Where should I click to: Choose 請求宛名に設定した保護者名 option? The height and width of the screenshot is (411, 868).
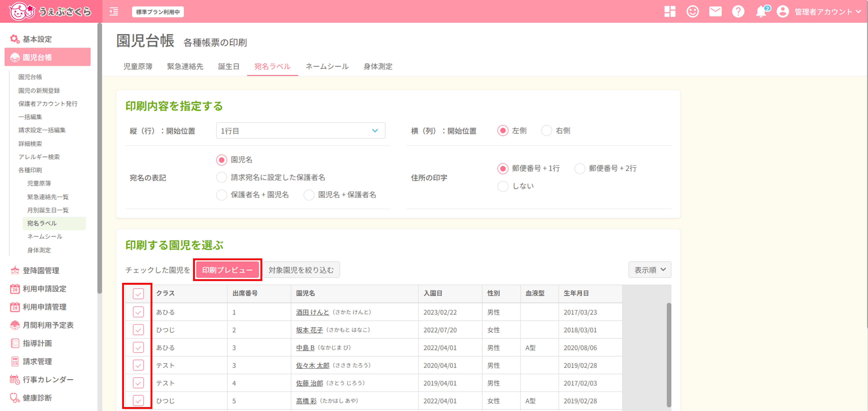click(221, 177)
